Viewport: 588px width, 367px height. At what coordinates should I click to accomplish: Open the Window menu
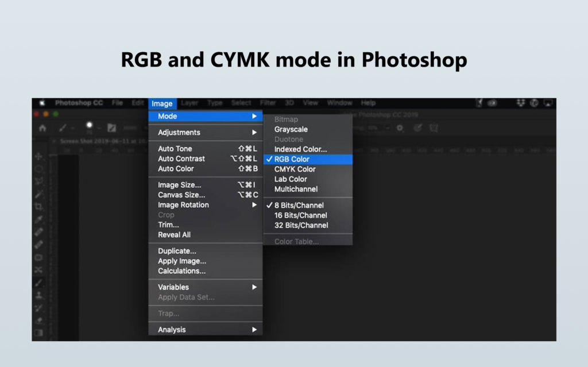coord(339,103)
